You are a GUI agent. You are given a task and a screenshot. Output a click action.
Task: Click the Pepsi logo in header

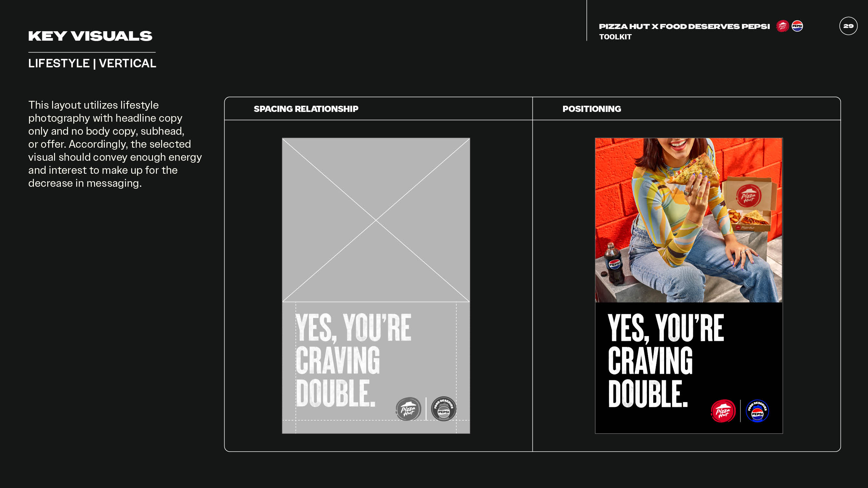point(797,26)
